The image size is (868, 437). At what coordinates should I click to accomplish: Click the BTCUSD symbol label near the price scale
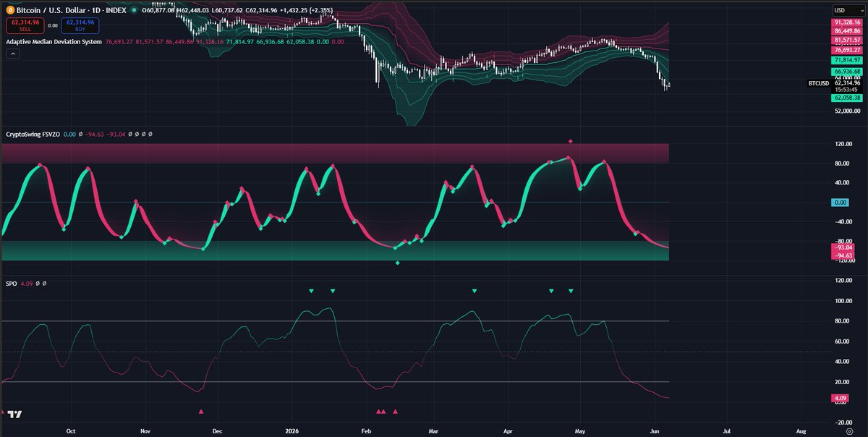[x=820, y=83]
